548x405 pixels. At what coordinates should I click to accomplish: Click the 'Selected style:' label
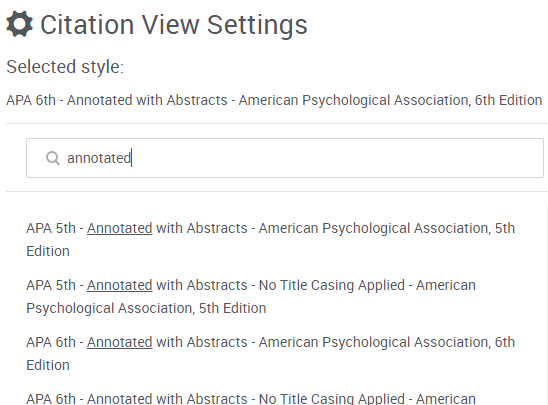click(65, 66)
